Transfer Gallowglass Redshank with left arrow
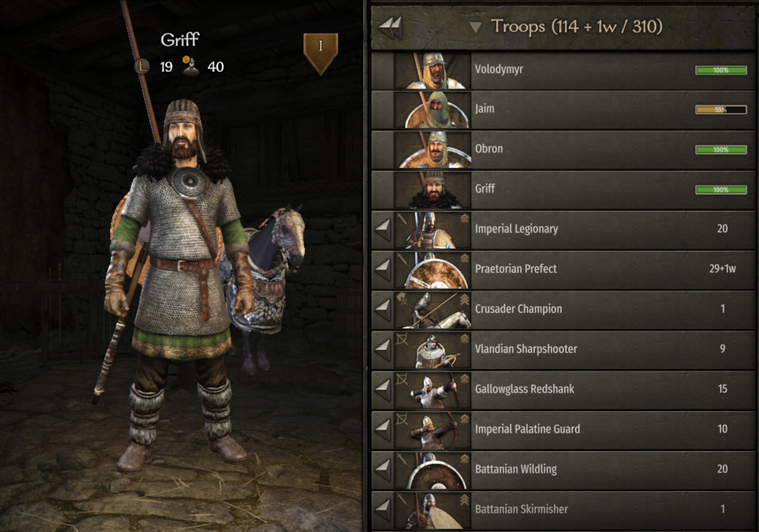 click(x=383, y=389)
